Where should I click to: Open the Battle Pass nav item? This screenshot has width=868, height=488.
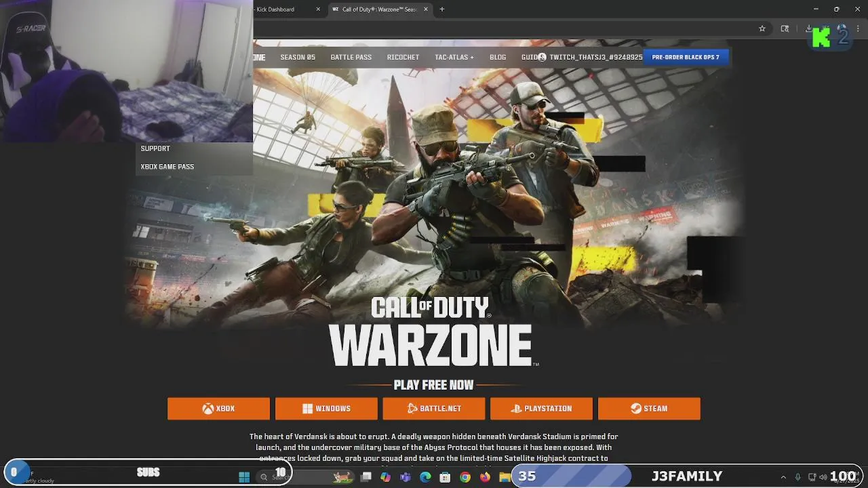click(351, 58)
